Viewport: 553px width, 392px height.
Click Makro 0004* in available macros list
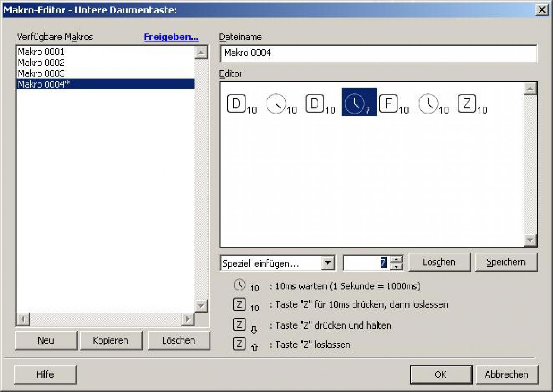pyautogui.click(x=105, y=84)
